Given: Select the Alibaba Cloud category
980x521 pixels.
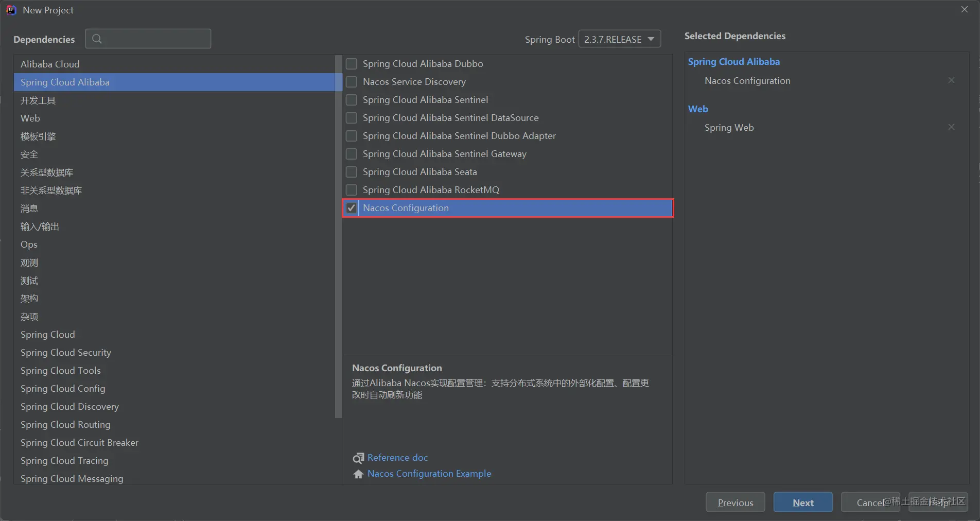Looking at the screenshot, I should pyautogui.click(x=174, y=64).
